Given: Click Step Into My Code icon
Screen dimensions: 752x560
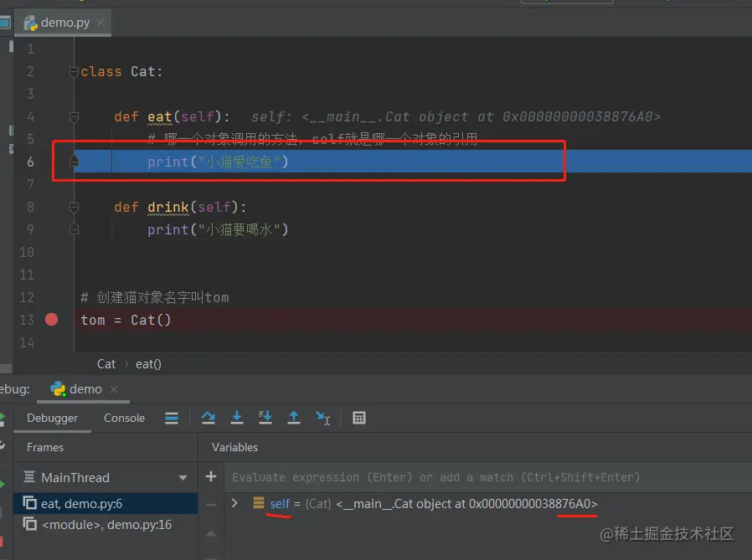Looking at the screenshot, I should tap(265, 418).
